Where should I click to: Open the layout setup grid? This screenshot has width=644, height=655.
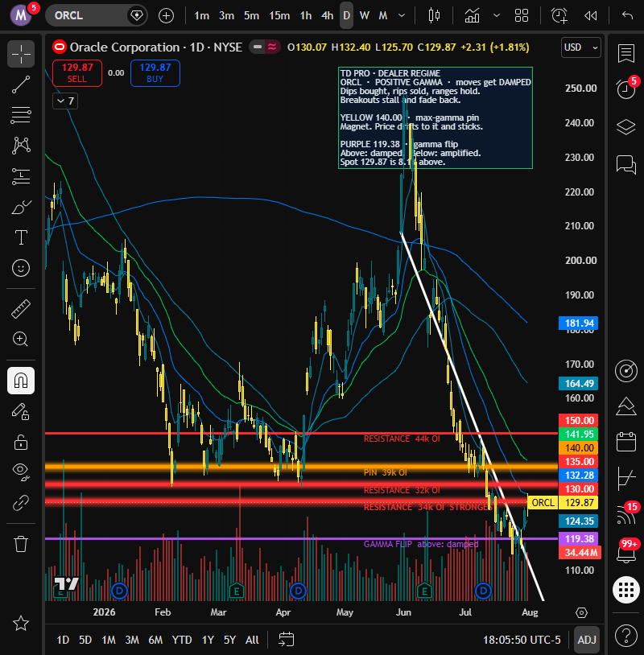[522, 15]
